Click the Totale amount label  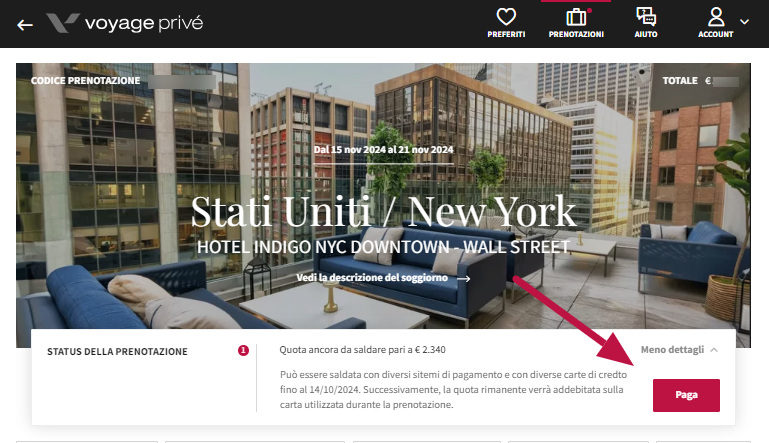(680, 80)
